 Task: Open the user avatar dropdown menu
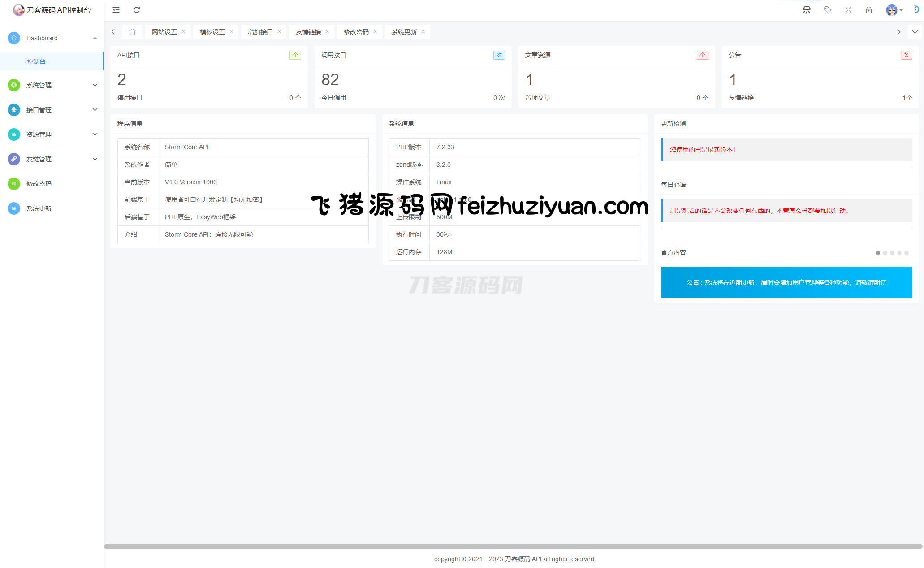pyautogui.click(x=894, y=10)
